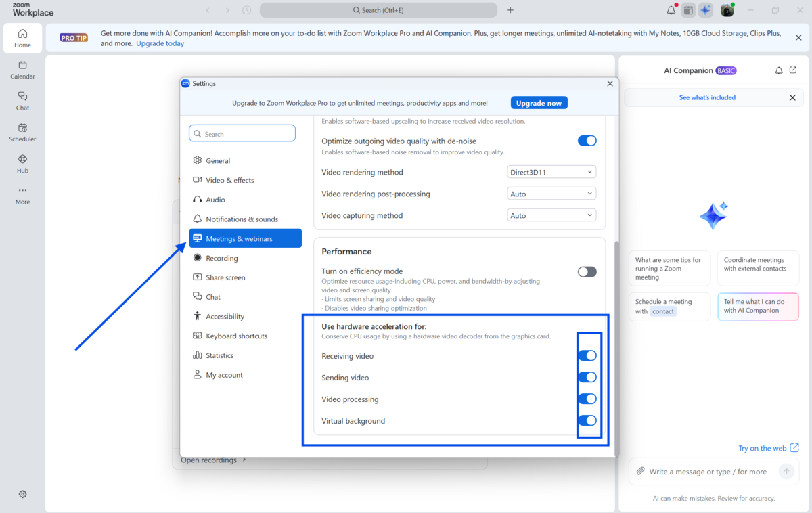Select Video & effects settings category
Image resolution: width=812 pixels, height=513 pixels.
pyautogui.click(x=230, y=181)
